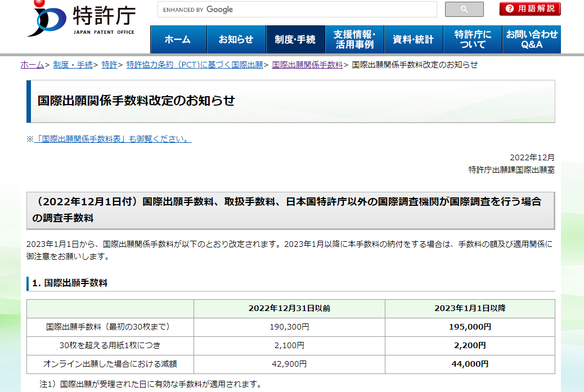Select the 特許庁について navigation tab

[x=472, y=39]
